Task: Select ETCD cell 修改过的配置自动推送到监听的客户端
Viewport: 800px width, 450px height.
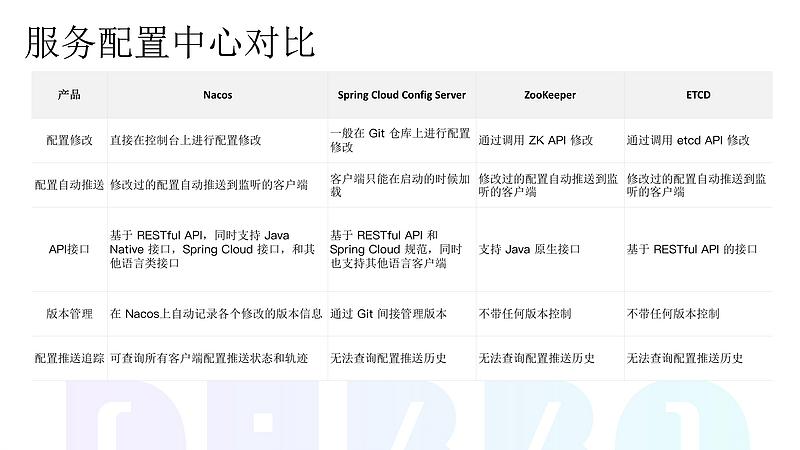Action: 696,185
